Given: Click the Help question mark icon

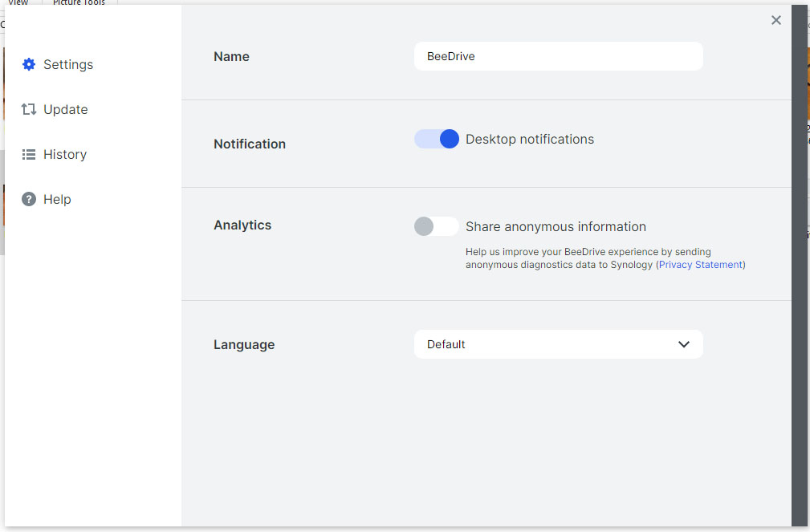Looking at the screenshot, I should point(29,199).
